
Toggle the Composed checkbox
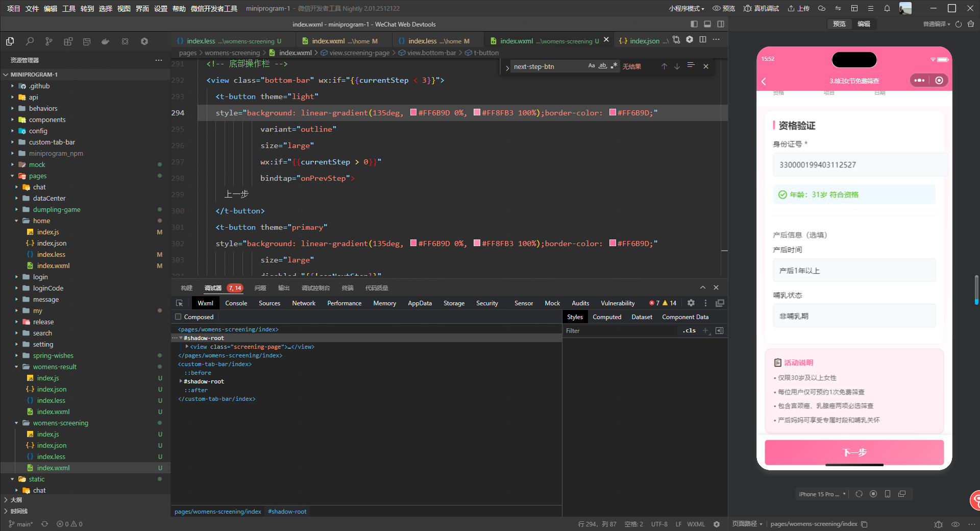178,317
